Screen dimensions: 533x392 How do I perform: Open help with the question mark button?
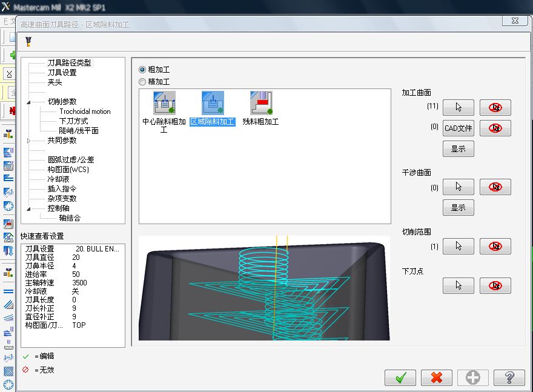(x=509, y=377)
